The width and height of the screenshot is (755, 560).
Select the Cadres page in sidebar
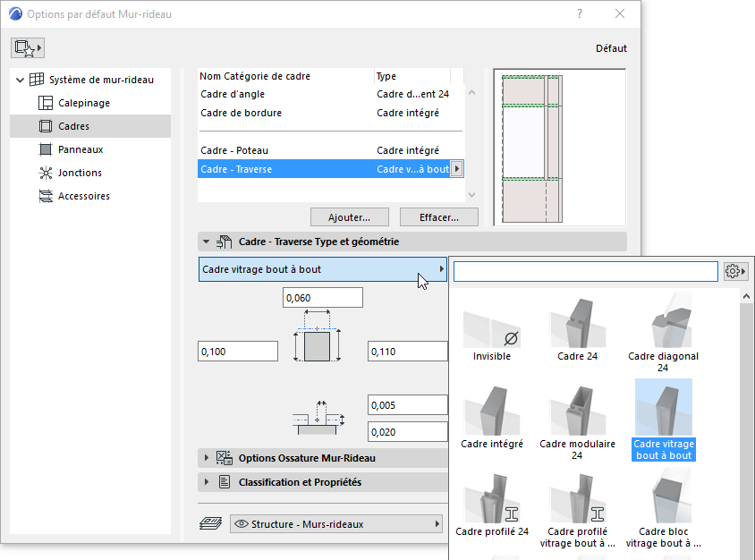click(x=73, y=126)
